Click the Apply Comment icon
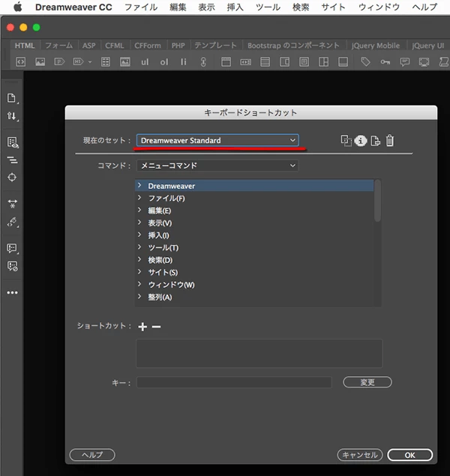Viewport: 450px width, 476px height. point(12,248)
